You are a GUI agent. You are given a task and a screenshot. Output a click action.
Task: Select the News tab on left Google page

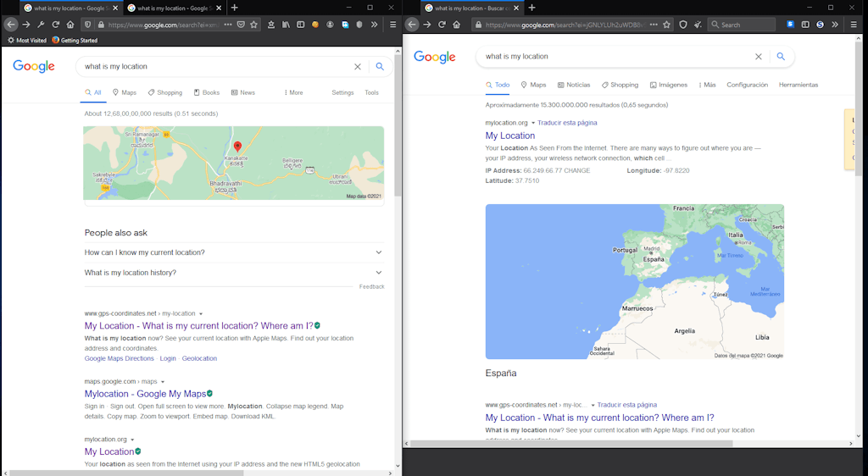click(x=243, y=93)
